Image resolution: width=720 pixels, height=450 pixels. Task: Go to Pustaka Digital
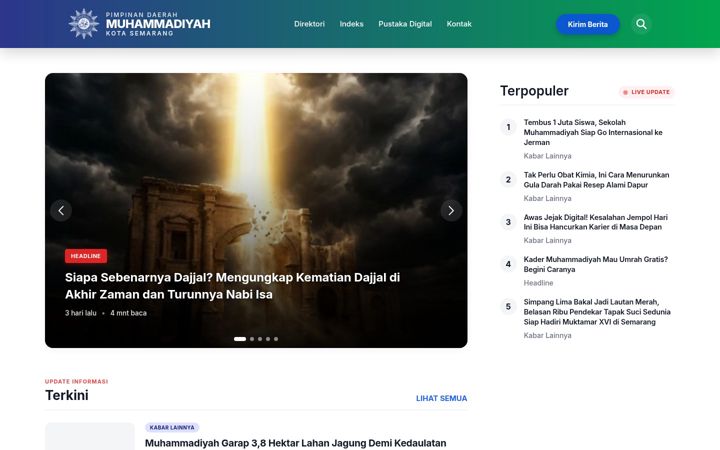(x=405, y=24)
